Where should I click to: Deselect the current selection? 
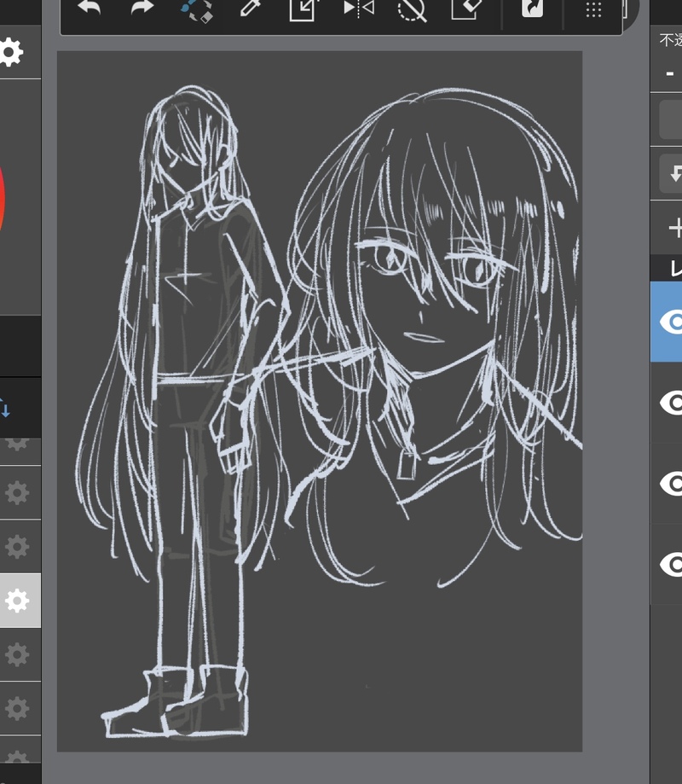(x=412, y=10)
